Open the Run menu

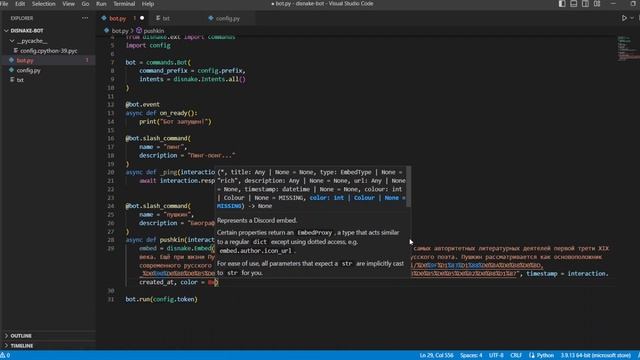pyautogui.click(x=101, y=4)
